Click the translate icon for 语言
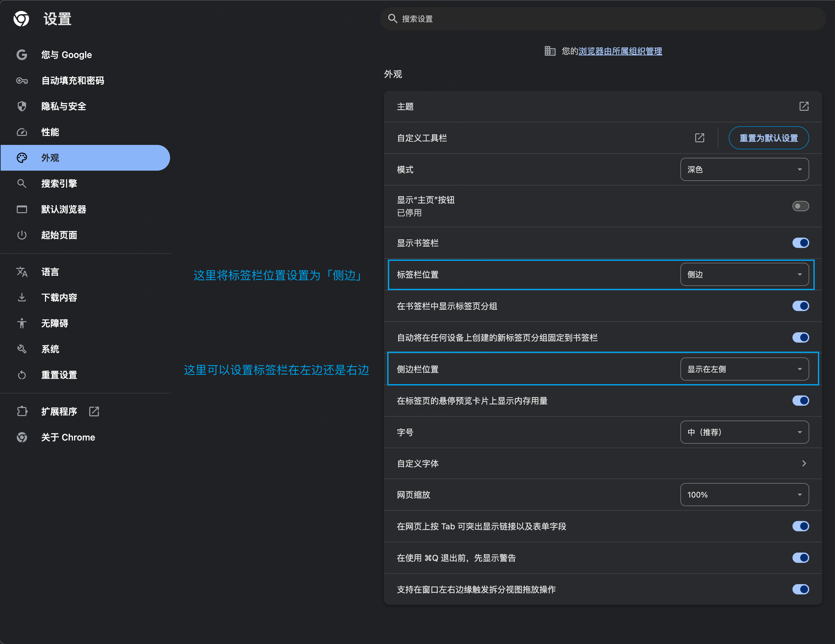The width and height of the screenshot is (835, 644). coord(22,272)
